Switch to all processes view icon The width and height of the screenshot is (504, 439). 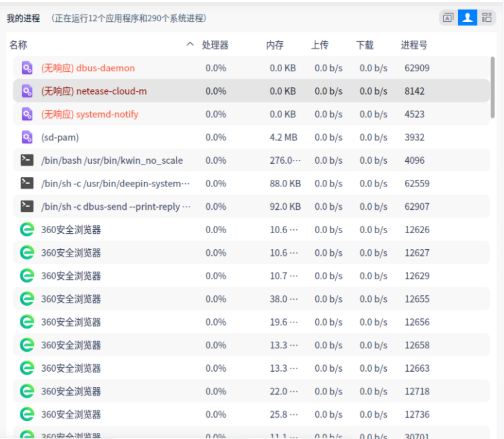(x=487, y=18)
